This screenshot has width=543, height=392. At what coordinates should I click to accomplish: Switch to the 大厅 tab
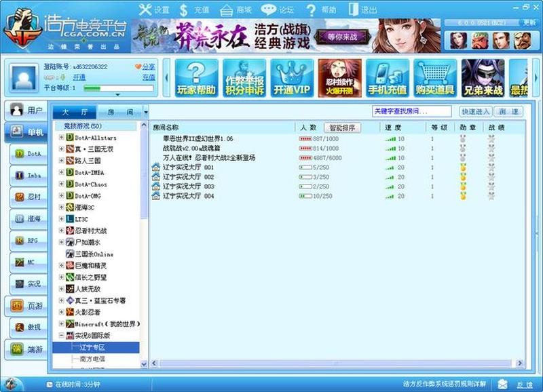pyautogui.click(x=75, y=112)
